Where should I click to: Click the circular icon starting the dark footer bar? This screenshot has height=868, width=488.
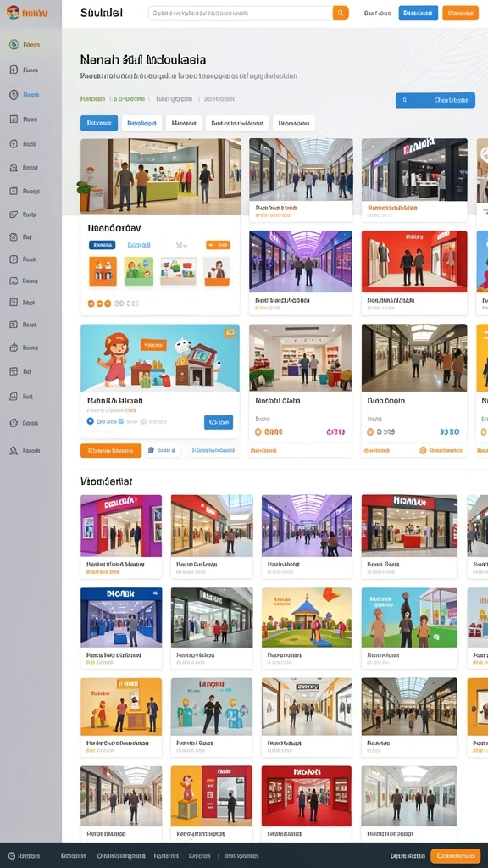click(12, 856)
